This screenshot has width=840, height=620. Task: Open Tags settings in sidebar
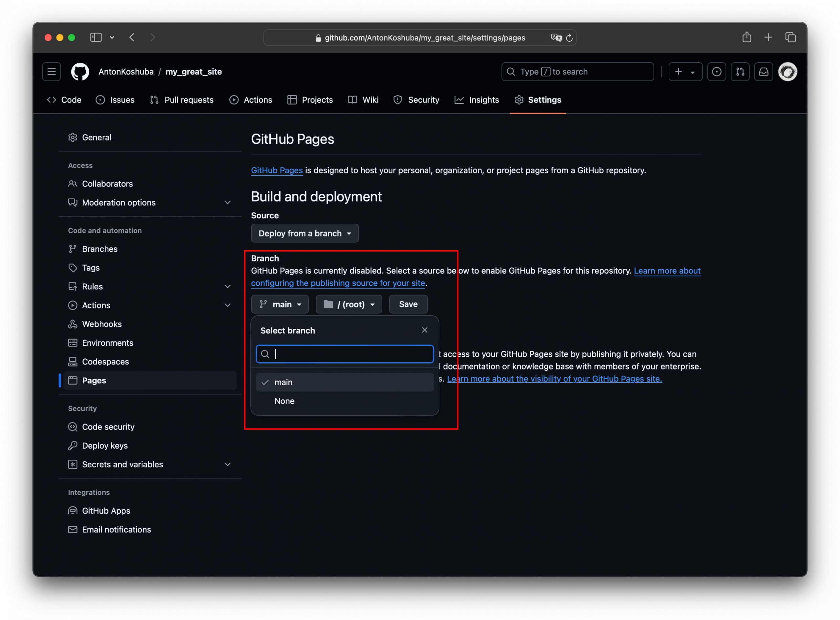pos(149,268)
